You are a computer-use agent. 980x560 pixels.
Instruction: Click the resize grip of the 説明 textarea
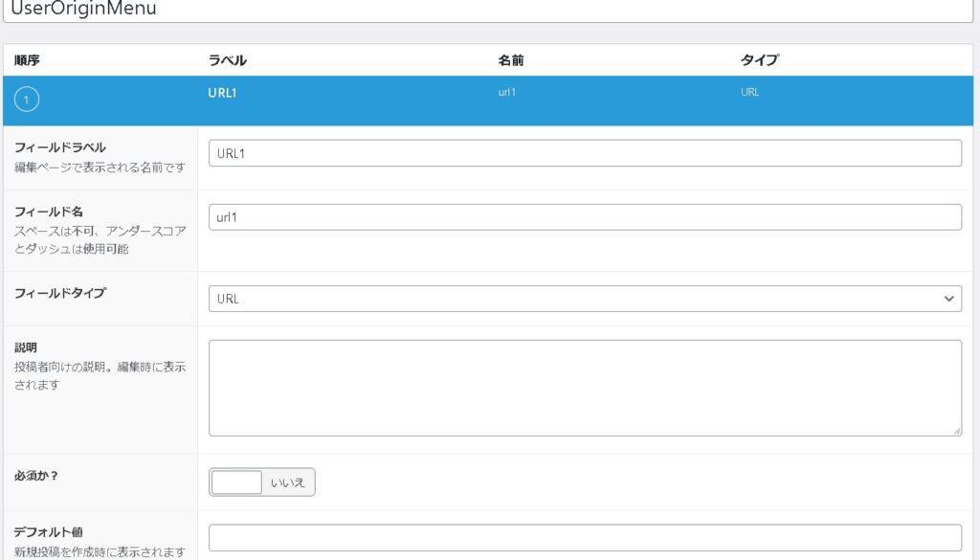(x=955, y=431)
